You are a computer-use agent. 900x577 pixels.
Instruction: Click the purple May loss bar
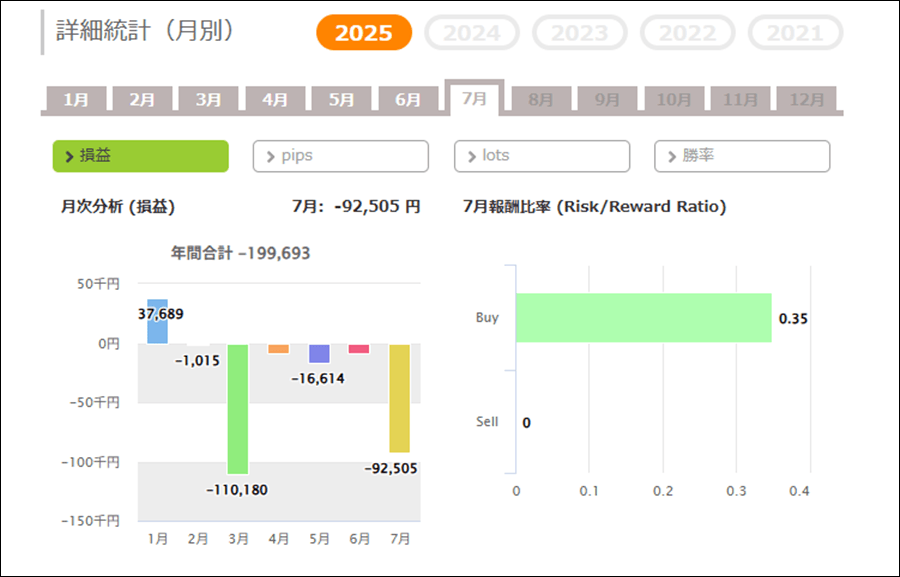coord(319,354)
